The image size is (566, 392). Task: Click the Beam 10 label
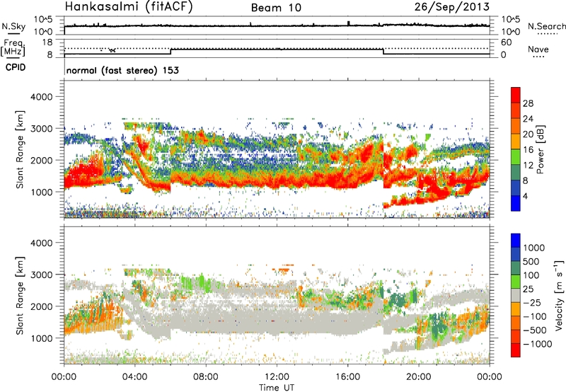pyautogui.click(x=275, y=8)
